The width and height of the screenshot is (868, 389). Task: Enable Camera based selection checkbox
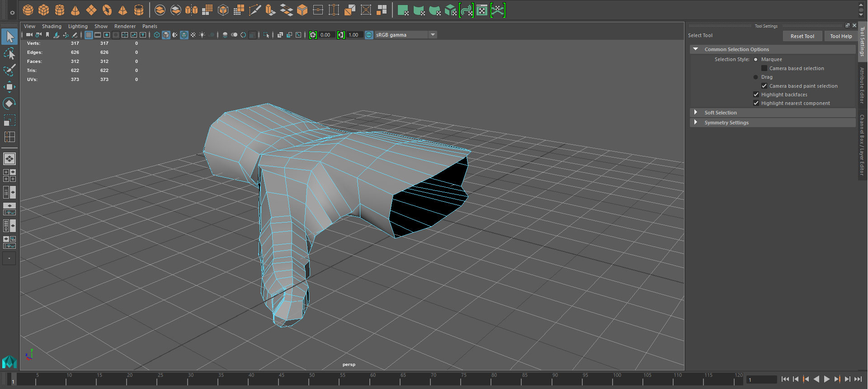coord(764,68)
